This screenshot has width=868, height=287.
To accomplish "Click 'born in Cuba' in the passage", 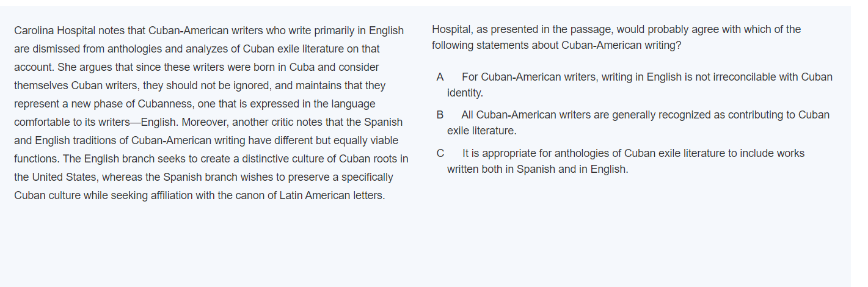I will click(x=289, y=67).
